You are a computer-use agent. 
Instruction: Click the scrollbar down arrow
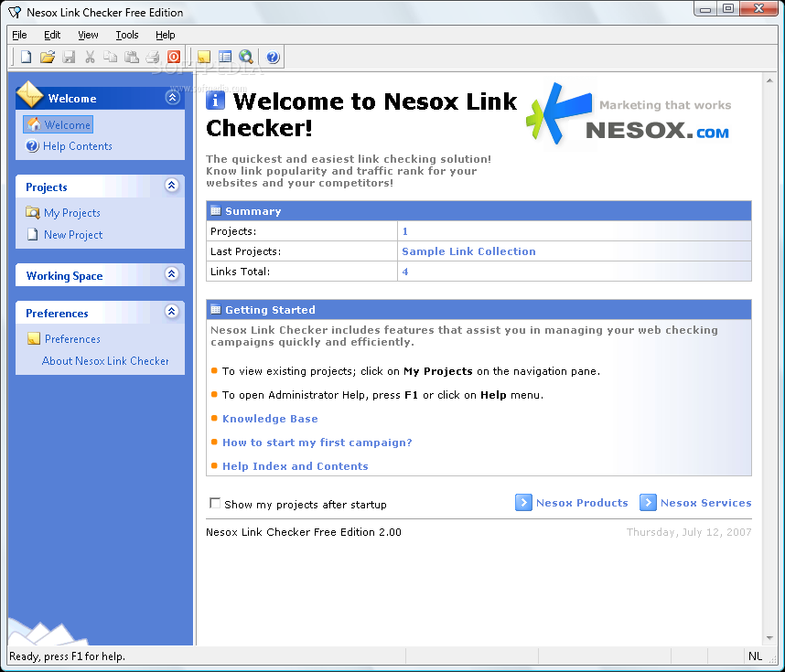coord(769,638)
